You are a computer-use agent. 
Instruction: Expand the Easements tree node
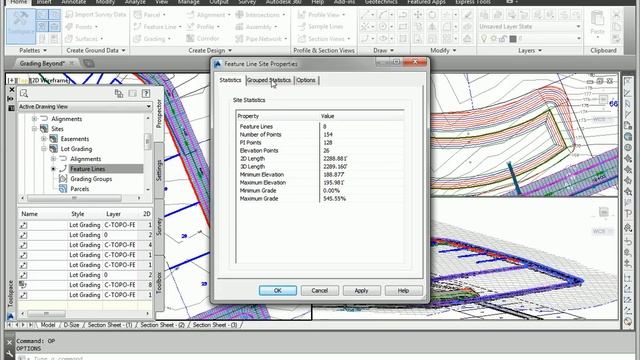pos(44,139)
